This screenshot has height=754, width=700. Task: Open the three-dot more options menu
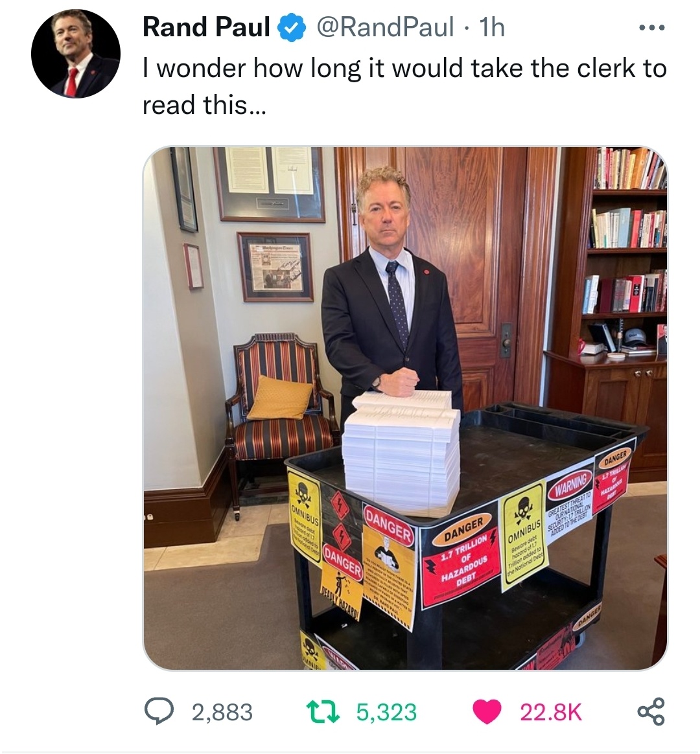651,28
